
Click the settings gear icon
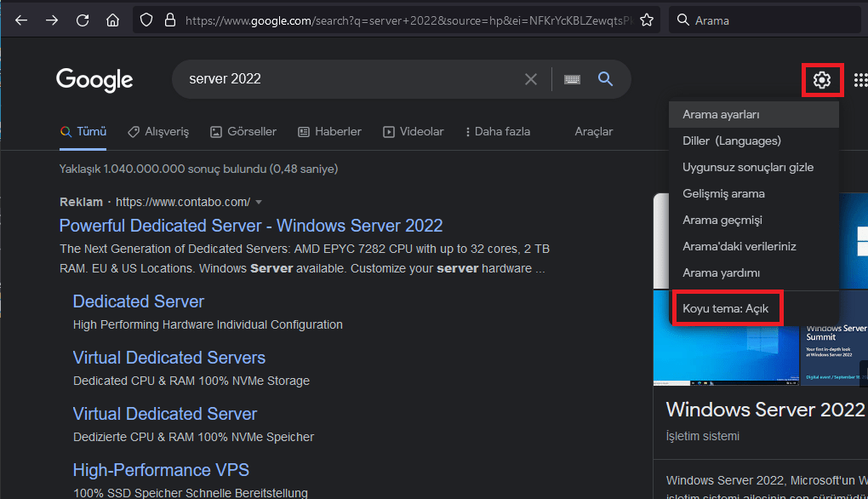pos(821,80)
